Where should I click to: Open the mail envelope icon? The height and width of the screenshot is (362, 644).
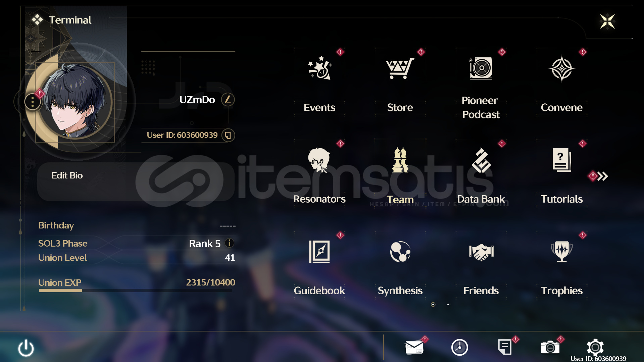pos(414,347)
